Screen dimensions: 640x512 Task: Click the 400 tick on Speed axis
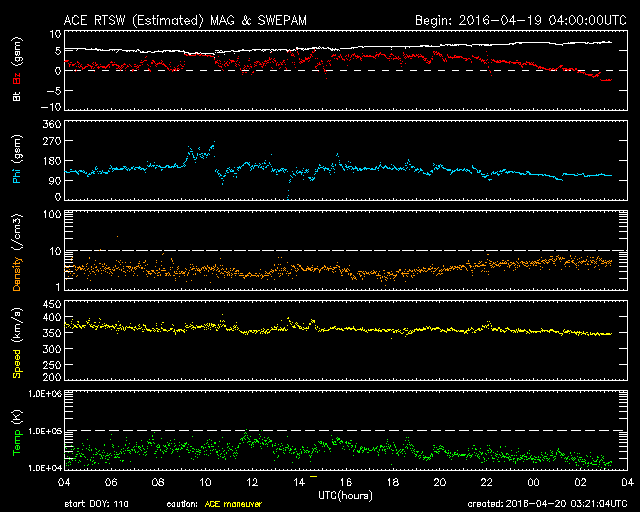tap(52, 317)
